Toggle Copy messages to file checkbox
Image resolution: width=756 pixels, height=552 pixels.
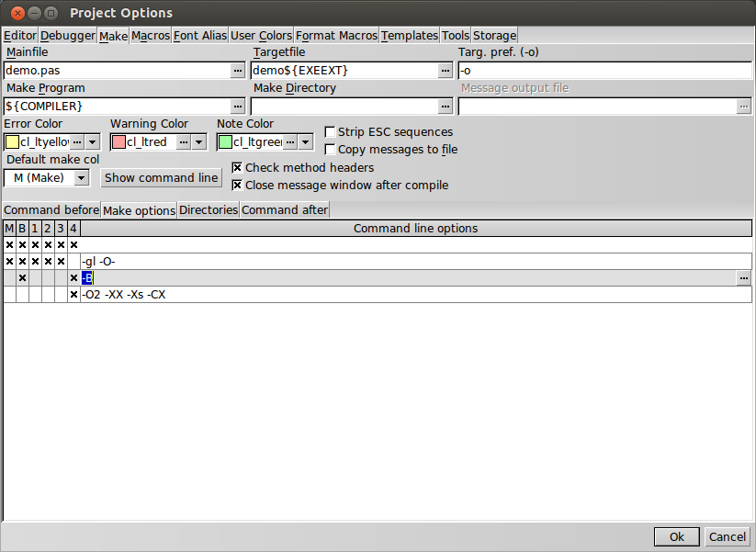pos(330,150)
